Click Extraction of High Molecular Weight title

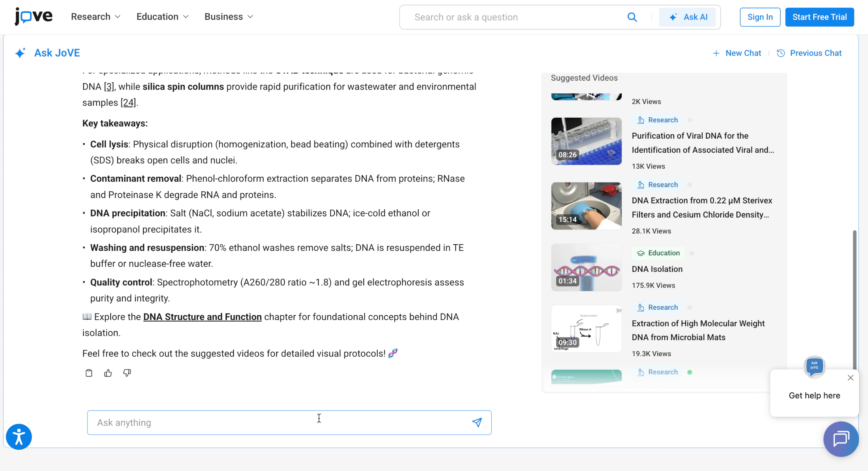tap(698, 330)
